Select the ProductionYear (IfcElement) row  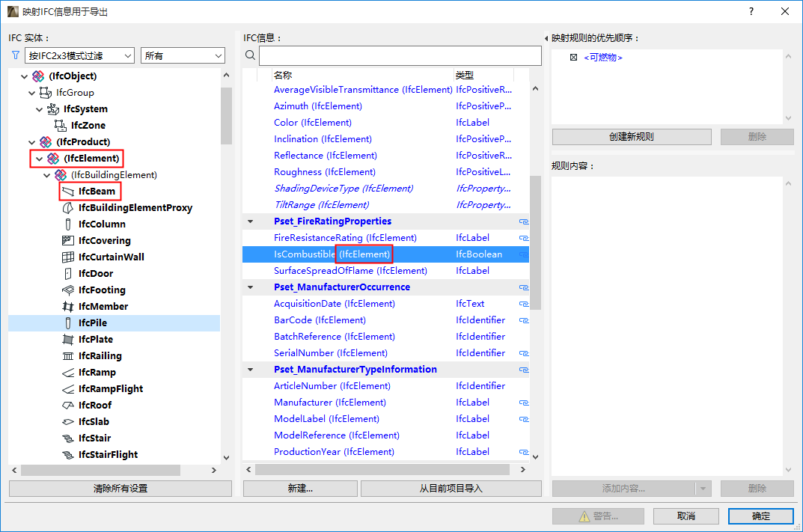(x=385, y=452)
